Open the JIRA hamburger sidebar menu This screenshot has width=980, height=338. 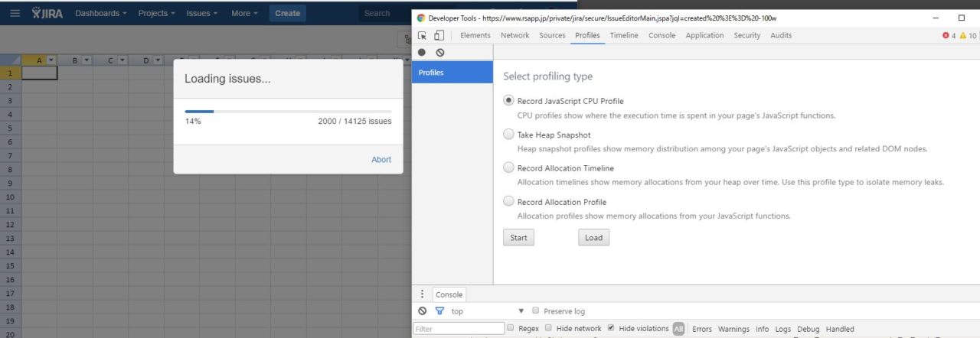tap(15, 13)
